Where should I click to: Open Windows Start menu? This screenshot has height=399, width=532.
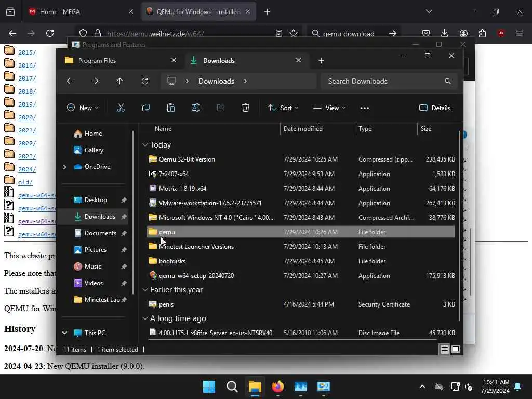[209, 387]
